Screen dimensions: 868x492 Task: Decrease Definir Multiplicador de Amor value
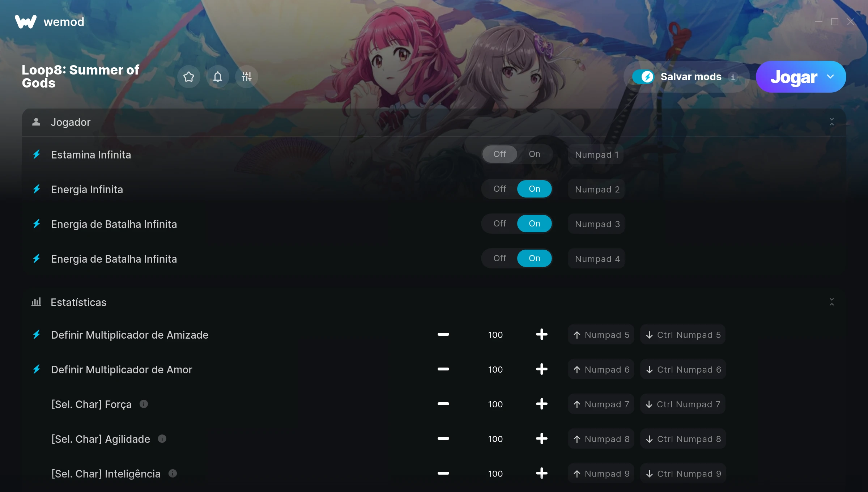[x=443, y=369]
